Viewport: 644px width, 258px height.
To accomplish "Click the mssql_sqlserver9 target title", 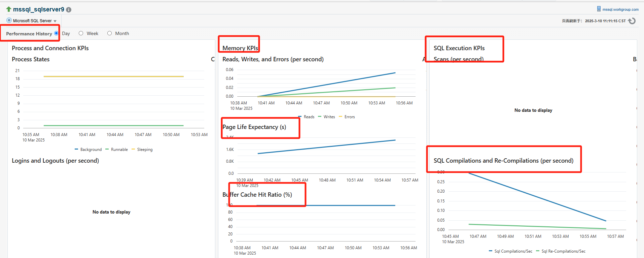I will [39, 9].
